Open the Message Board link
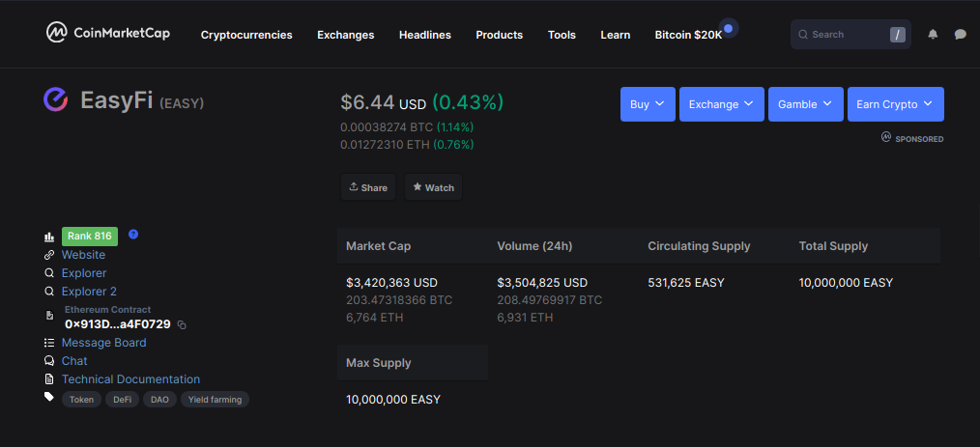 pos(103,343)
